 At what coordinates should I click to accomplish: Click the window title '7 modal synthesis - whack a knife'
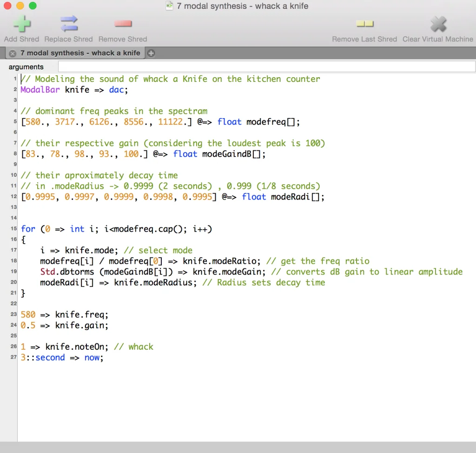pos(242,6)
